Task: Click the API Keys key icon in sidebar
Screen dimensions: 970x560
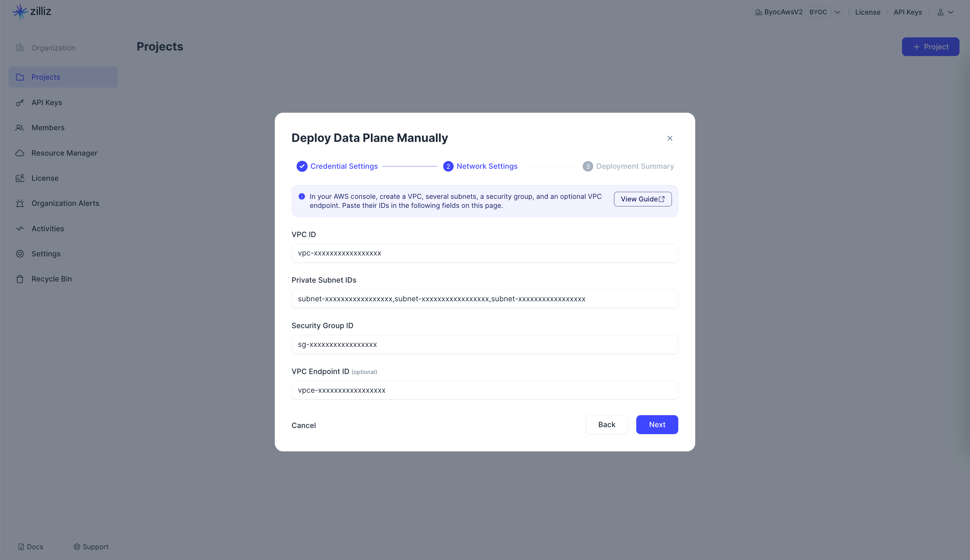Action: (x=20, y=103)
